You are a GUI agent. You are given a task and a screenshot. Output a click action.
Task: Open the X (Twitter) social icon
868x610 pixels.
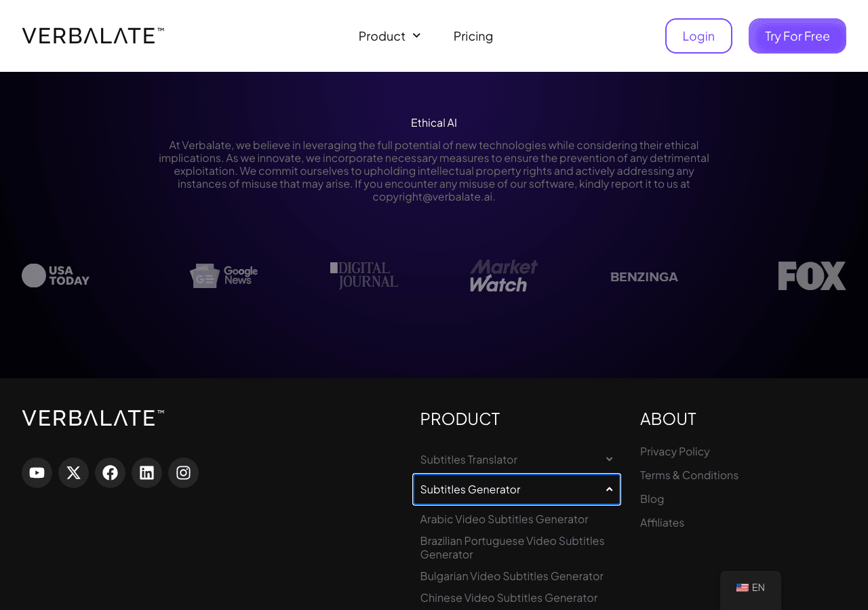click(x=73, y=472)
